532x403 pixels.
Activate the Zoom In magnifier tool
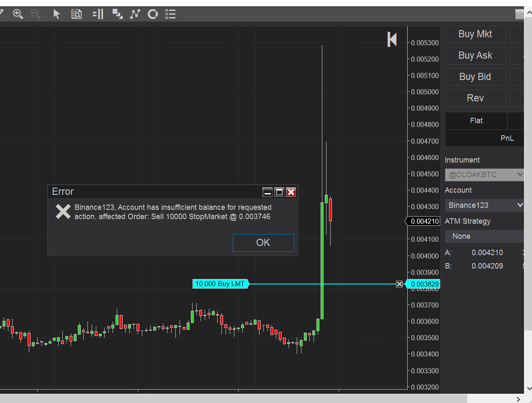click(x=18, y=14)
